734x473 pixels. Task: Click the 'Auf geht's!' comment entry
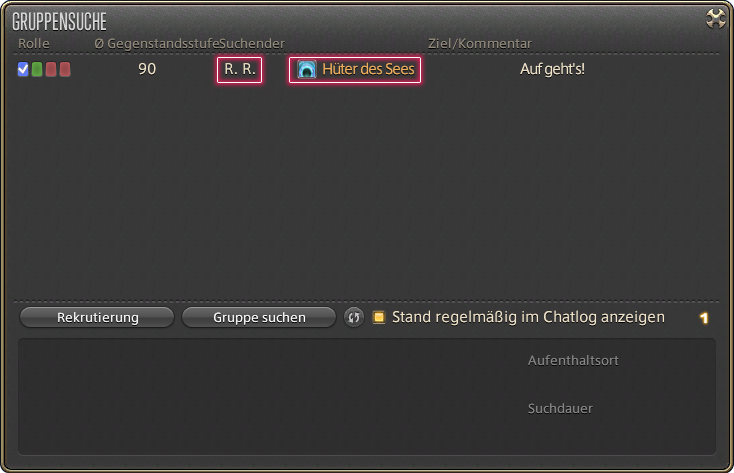(x=552, y=69)
